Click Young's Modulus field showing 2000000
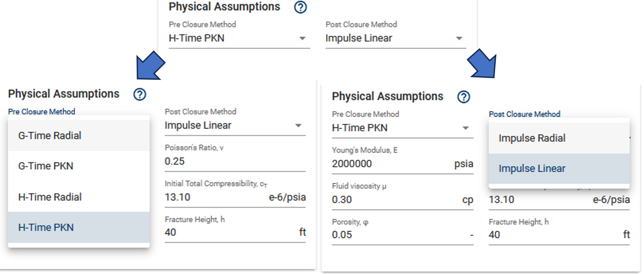644x274 pixels. tap(403, 164)
